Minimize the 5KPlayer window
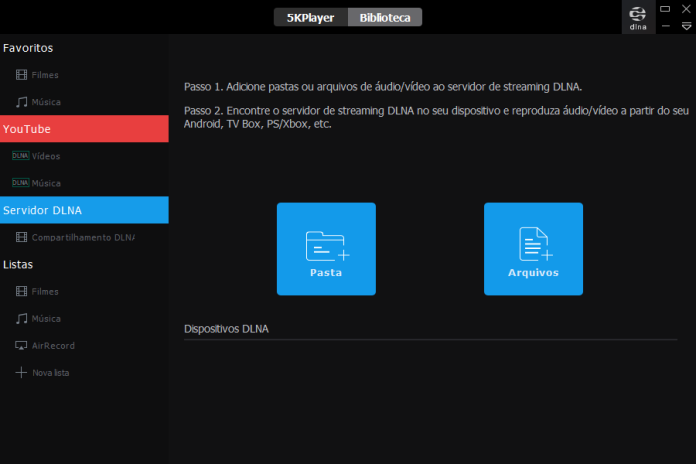The width and height of the screenshot is (696, 464). pos(665,27)
